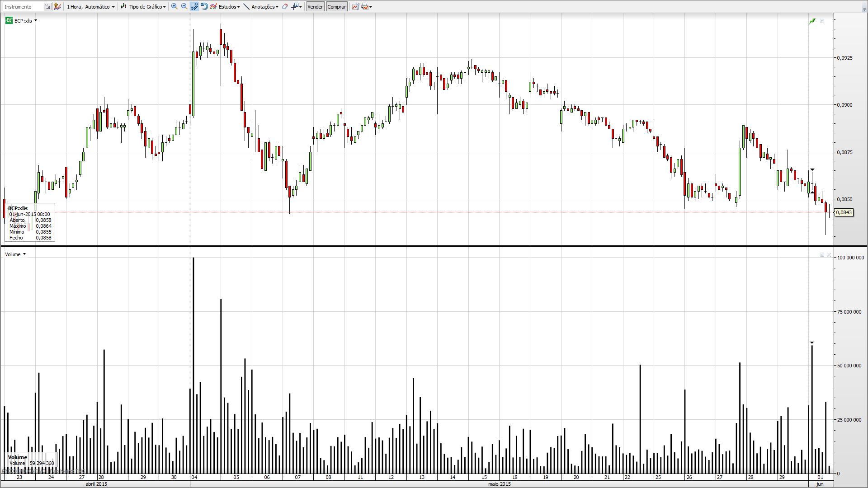Screen dimensions: 868x488
Task: Open the '1 Hora, Automático' period dropdown
Action: point(91,6)
